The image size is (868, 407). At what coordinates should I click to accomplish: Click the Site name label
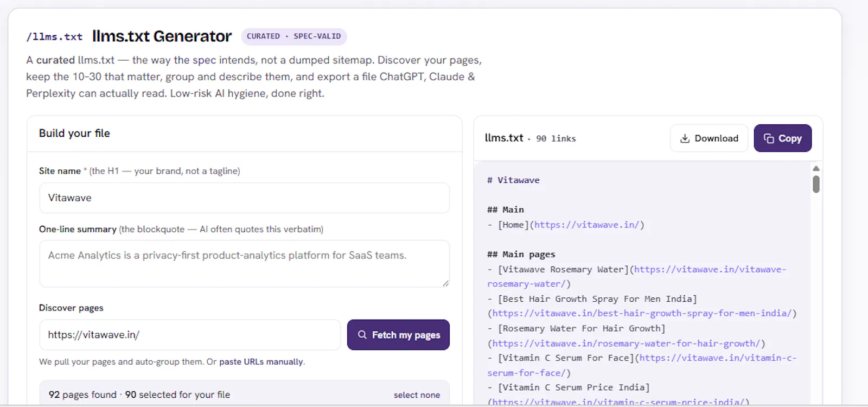(x=60, y=171)
